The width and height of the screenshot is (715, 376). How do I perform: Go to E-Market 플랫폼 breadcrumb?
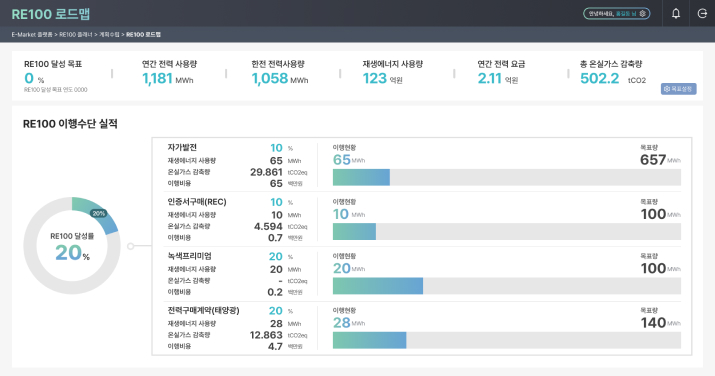pyautogui.click(x=32, y=35)
